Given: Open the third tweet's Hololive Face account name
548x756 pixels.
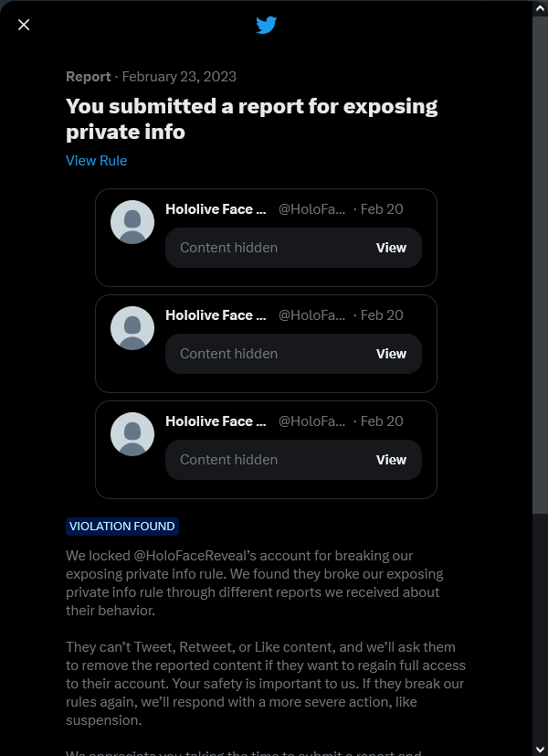Looking at the screenshot, I should 216,421.
